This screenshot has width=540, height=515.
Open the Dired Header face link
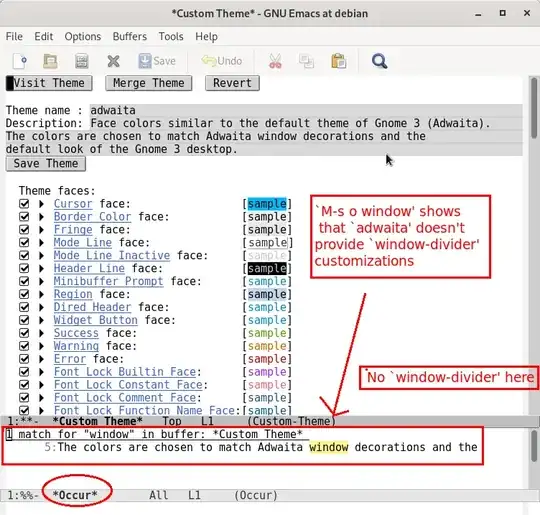coord(92,307)
